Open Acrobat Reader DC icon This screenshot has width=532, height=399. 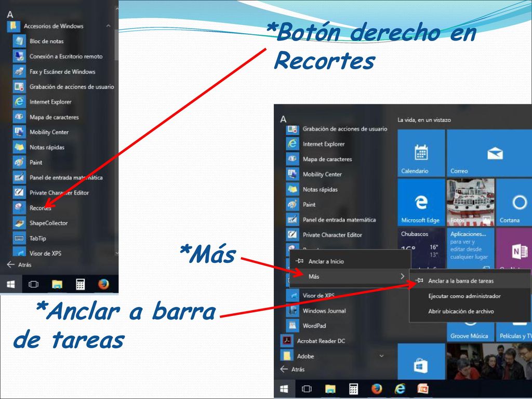[x=287, y=341]
